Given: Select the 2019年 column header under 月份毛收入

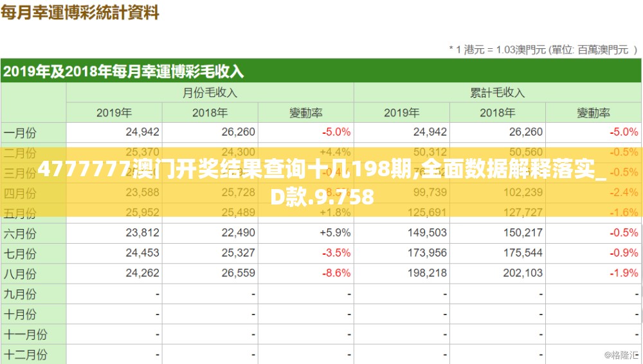Looking at the screenshot, I should (114, 113).
